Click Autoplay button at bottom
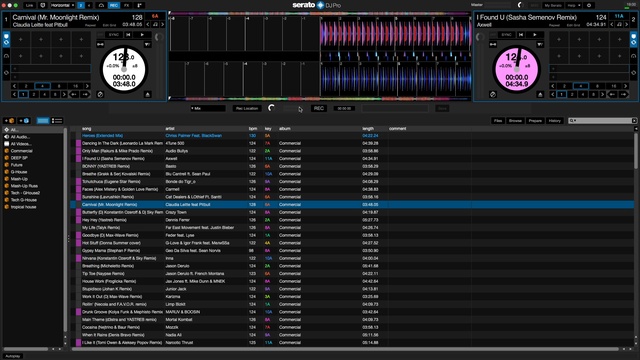This screenshot has height=360, width=640. (13, 356)
